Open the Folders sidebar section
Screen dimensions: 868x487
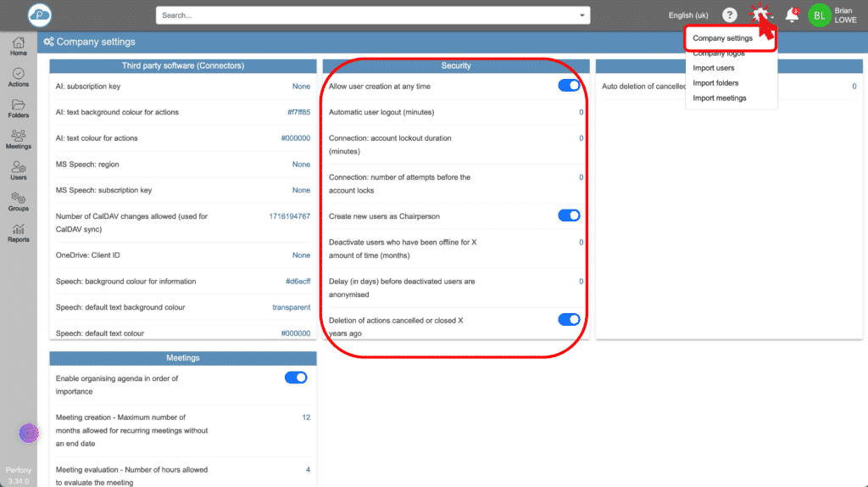coord(19,108)
